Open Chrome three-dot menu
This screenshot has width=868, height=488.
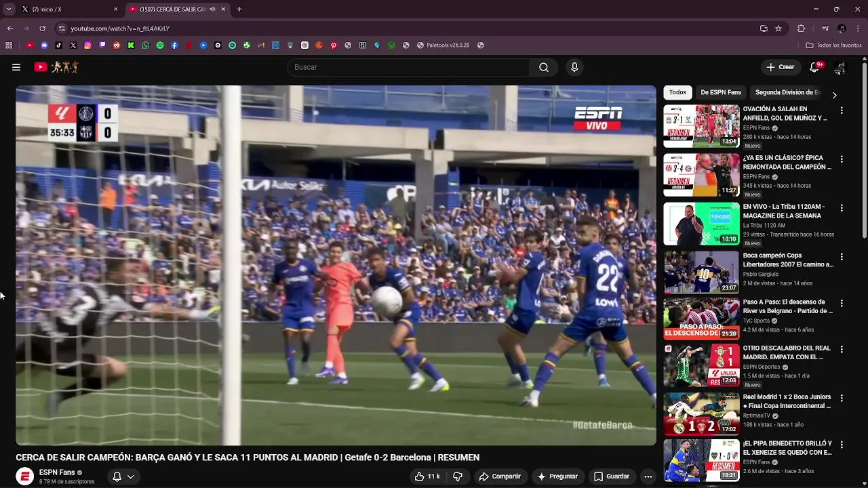(859, 28)
